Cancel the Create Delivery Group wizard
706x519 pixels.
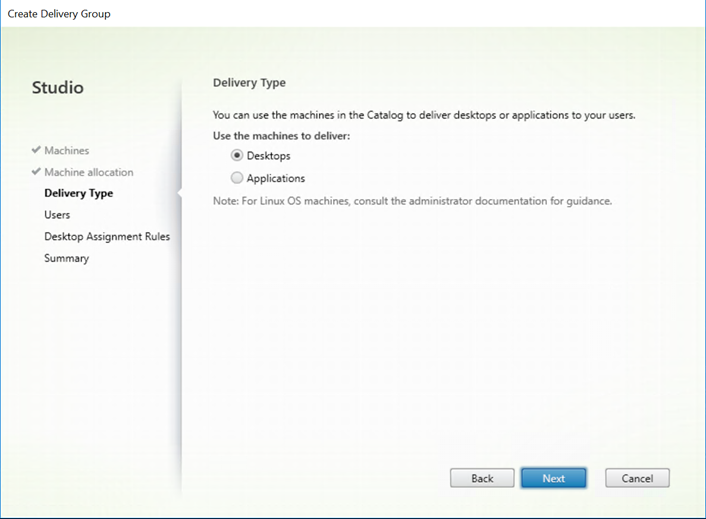[x=637, y=478]
